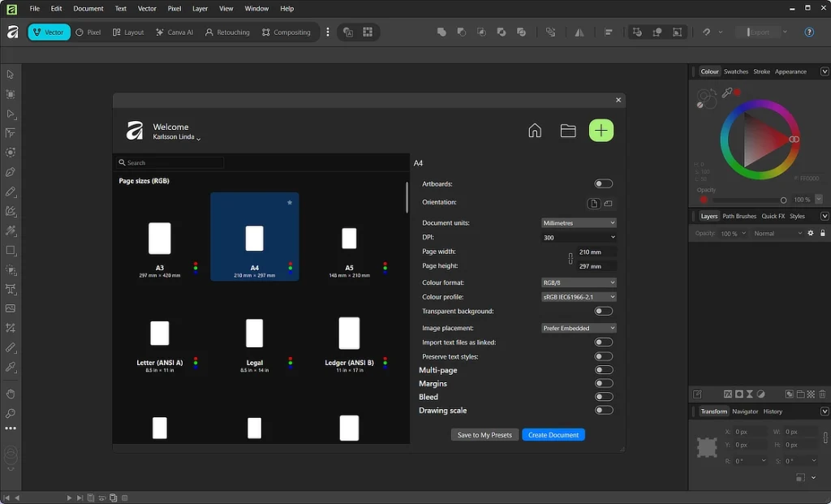Enable the Multi-page switch

point(603,370)
